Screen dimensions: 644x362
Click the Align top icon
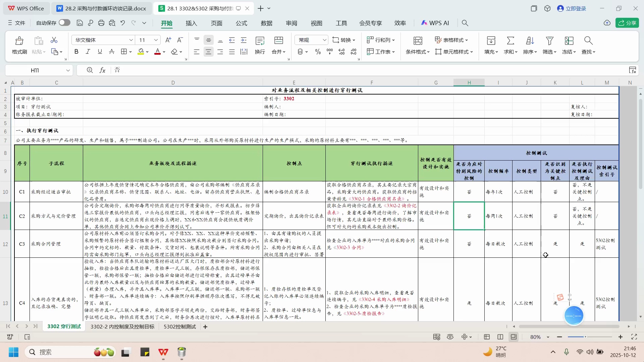tap(197, 40)
